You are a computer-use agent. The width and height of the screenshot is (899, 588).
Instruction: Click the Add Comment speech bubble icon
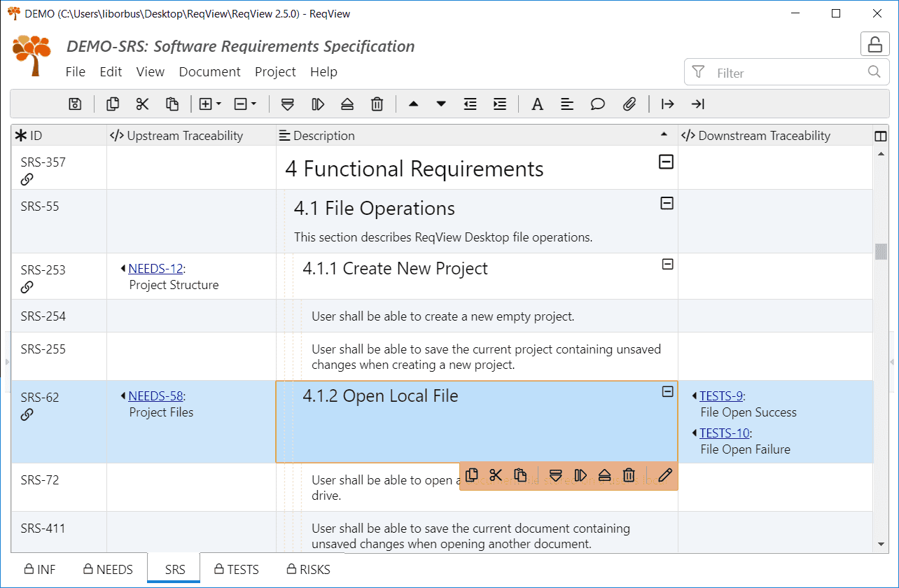point(597,104)
